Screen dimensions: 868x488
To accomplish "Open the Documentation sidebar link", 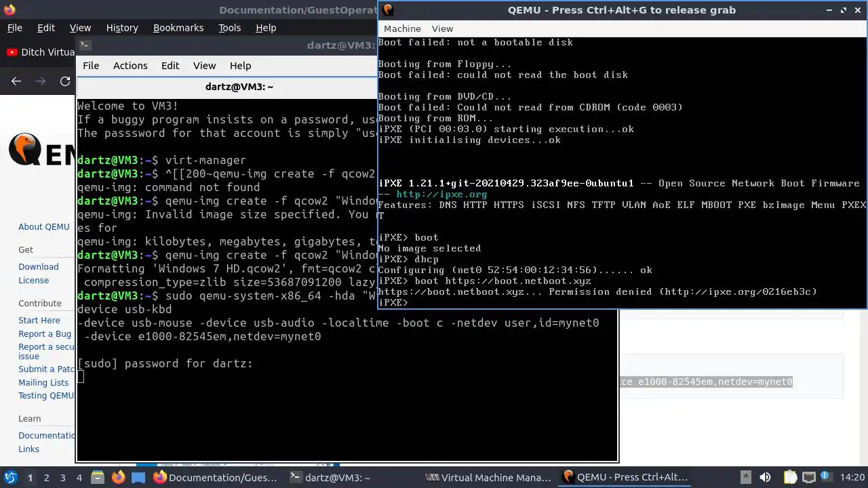I will click(47, 436).
